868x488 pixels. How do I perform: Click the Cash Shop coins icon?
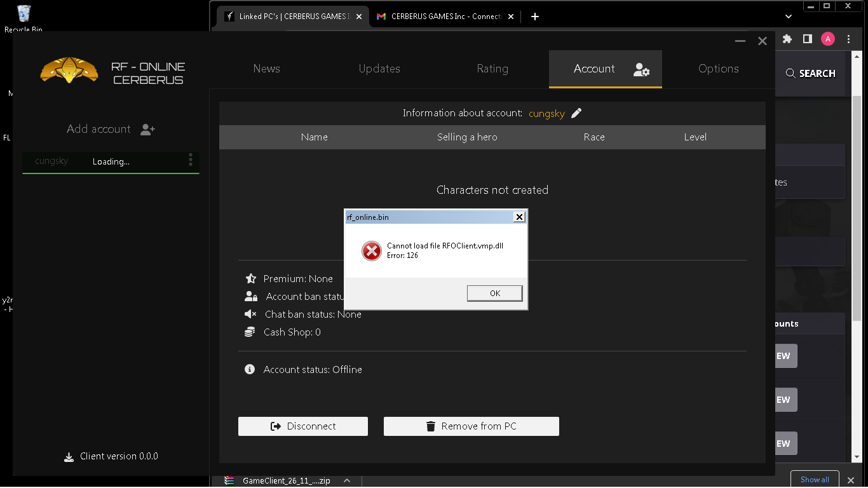coord(250,332)
